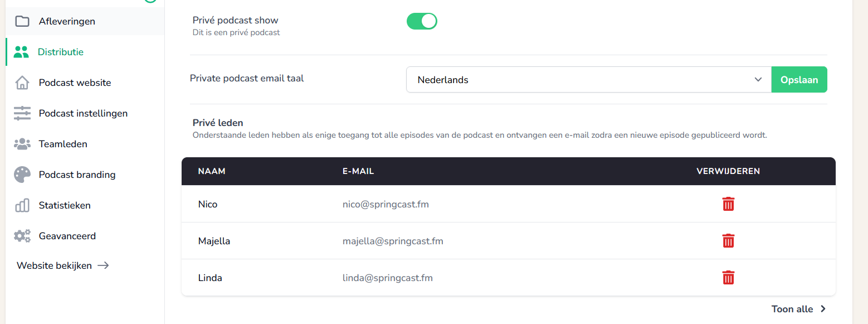
Task: Click the gears icon beside Geavanceerd
Action: point(22,236)
